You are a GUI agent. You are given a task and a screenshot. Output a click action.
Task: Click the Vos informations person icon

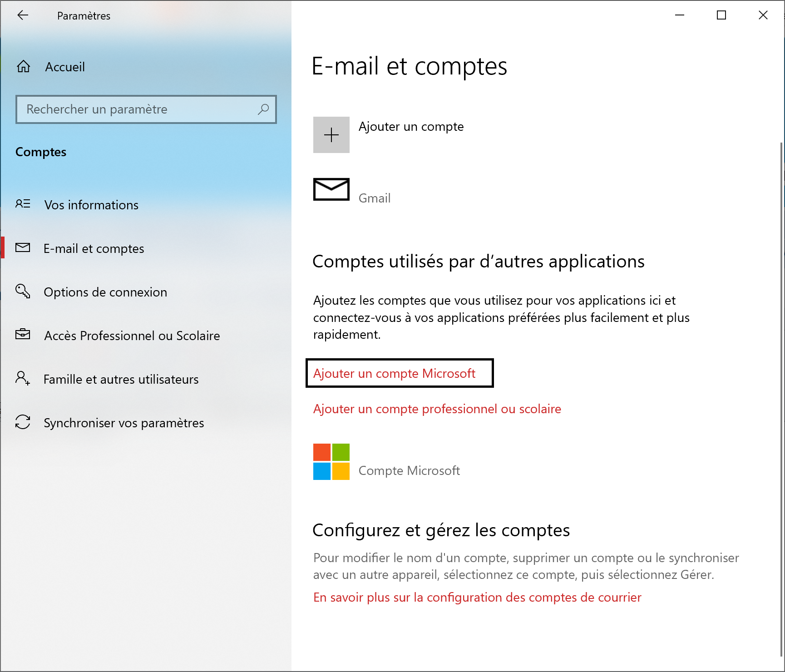click(23, 204)
